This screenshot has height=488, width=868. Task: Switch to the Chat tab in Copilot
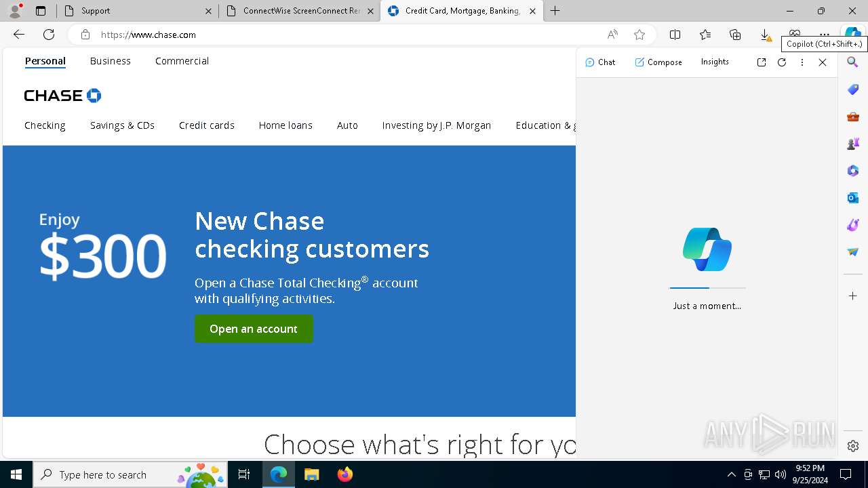click(600, 62)
